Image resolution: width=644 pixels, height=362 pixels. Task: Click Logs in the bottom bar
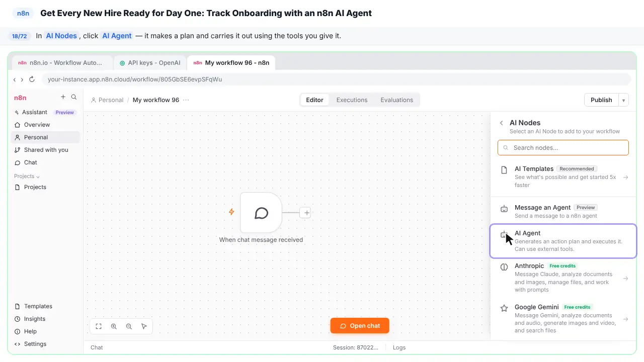point(399,347)
